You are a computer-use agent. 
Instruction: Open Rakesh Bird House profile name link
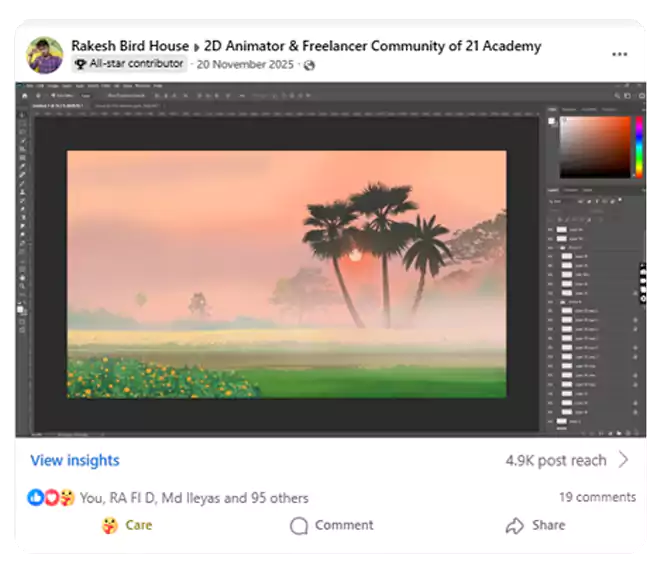(130, 46)
